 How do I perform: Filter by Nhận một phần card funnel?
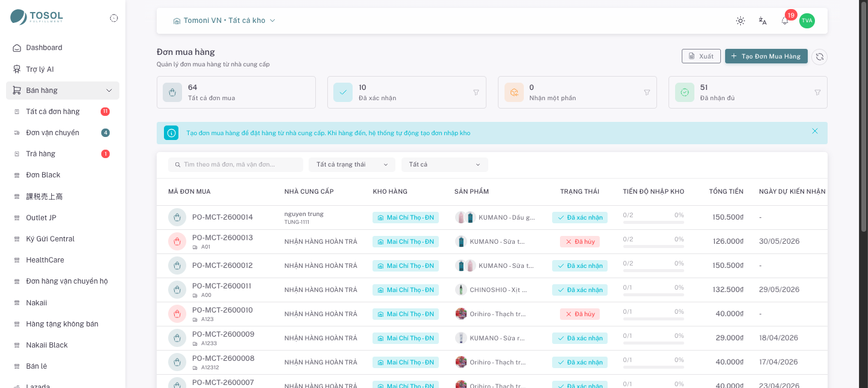pos(647,92)
